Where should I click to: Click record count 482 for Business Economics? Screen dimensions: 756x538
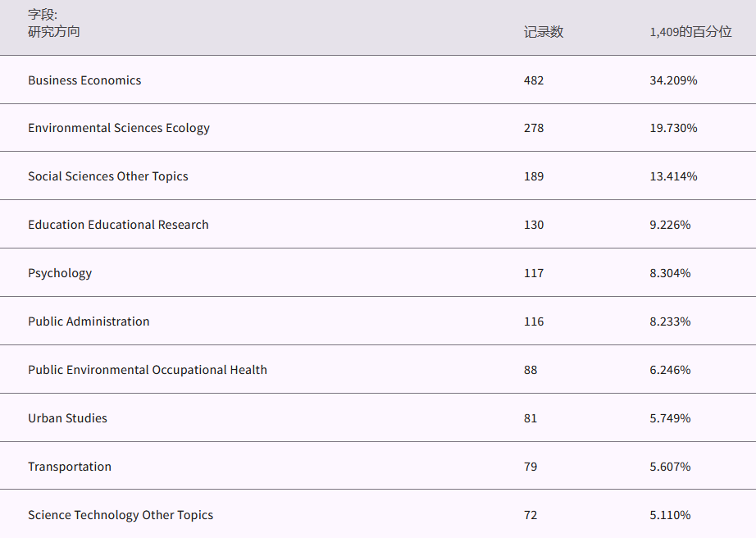[x=534, y=80]
